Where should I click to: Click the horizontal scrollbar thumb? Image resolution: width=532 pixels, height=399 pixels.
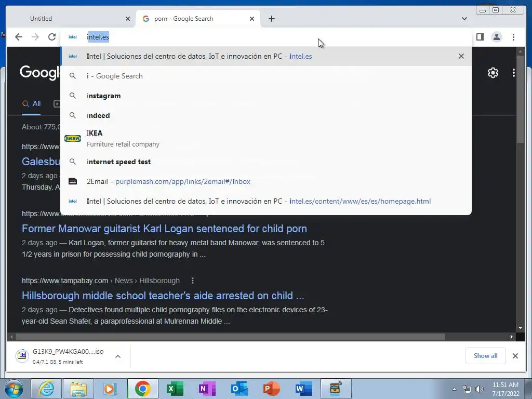[x=230, y=337]
